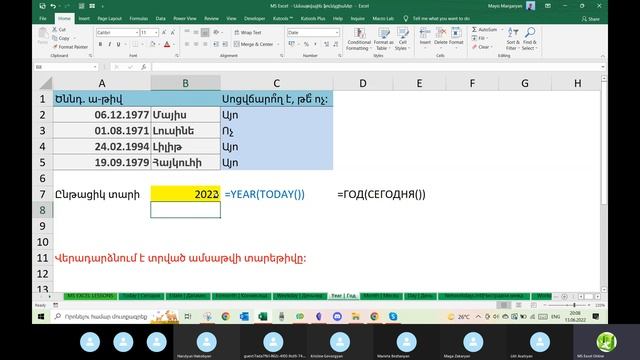This screenshot has height=360, width=640.
Task: Select column D header
Action: click(362, 83)
